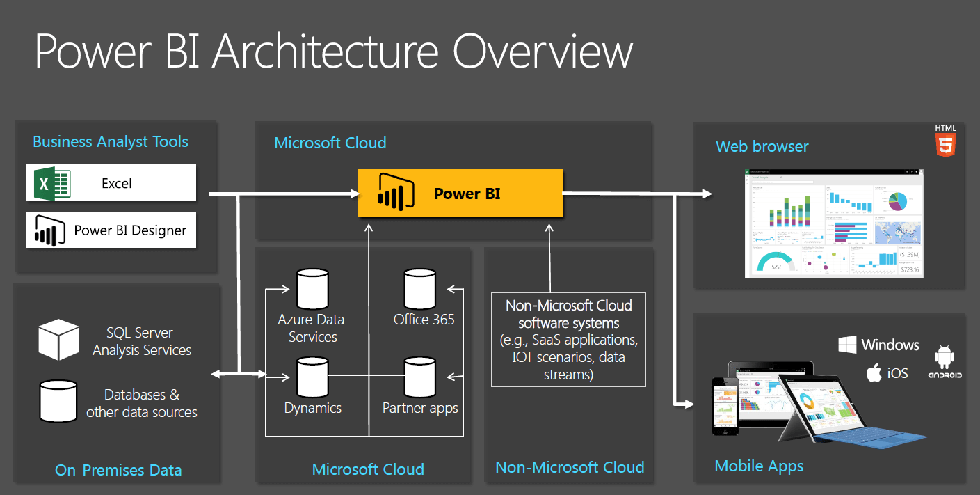Click the "iOS" text label
Screen dimensions: 980x495
[x=898, y=373]
